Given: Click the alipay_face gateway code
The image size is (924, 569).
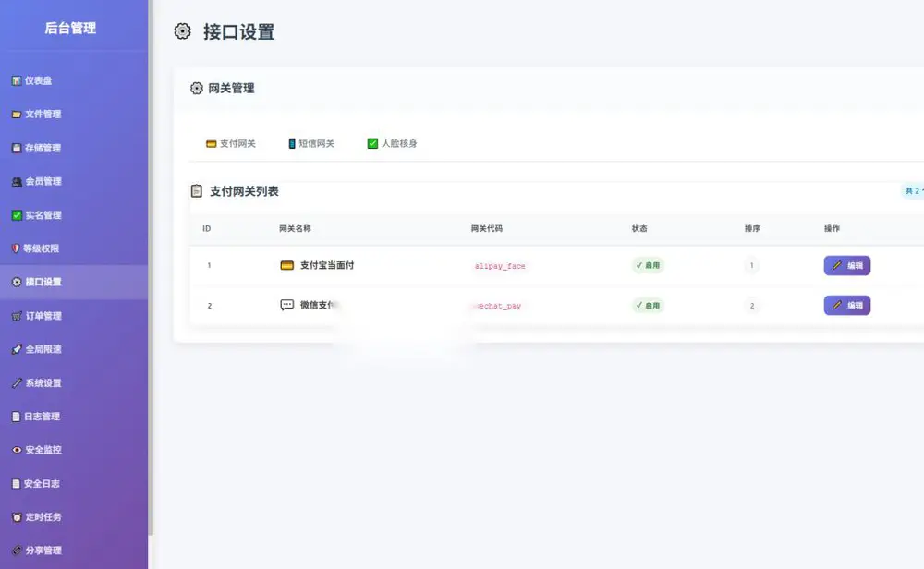Looking at the screenshot, I should 500,266.
